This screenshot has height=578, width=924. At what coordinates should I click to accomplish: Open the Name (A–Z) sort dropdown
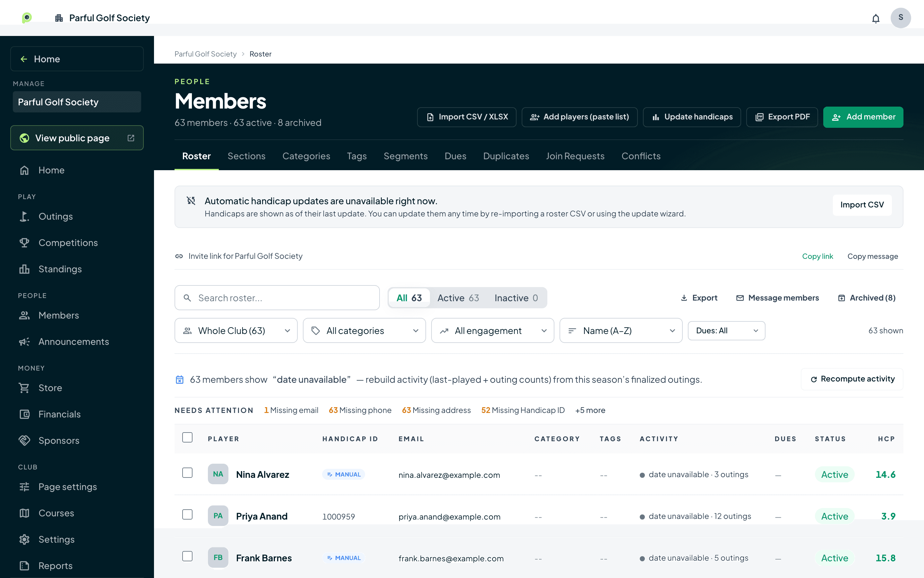(x=621, y=331)
